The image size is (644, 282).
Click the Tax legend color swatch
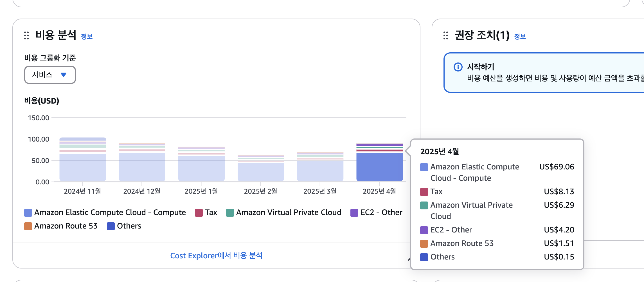click(199, 213)
